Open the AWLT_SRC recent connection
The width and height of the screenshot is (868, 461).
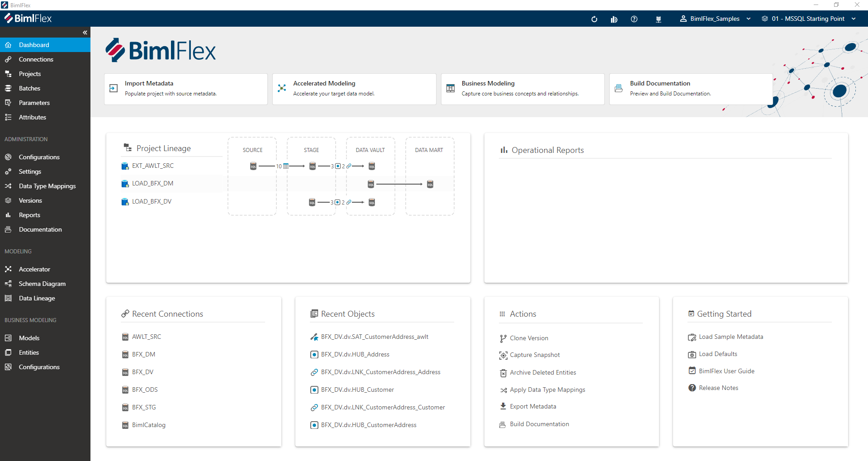click(146, 336)
